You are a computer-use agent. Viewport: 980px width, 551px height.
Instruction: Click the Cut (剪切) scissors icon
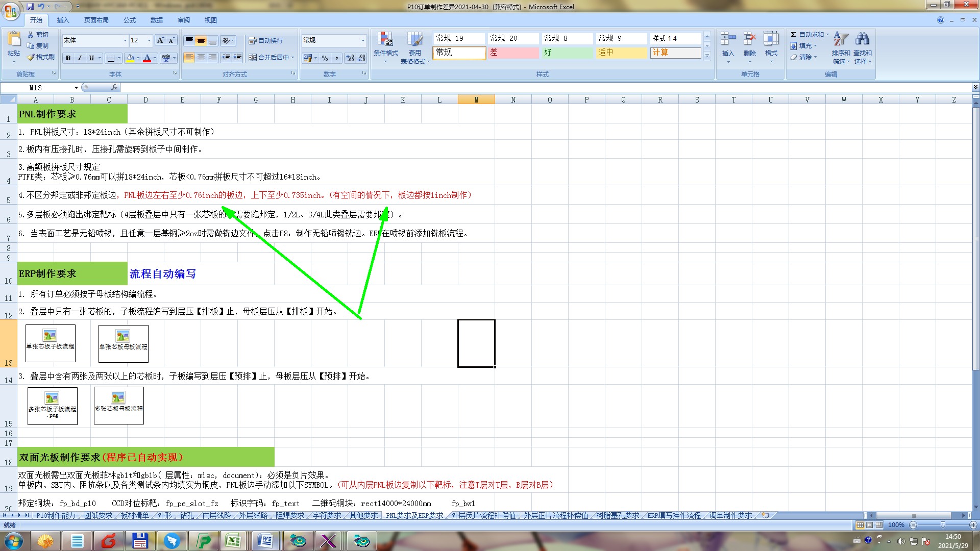tap(31, 35)
